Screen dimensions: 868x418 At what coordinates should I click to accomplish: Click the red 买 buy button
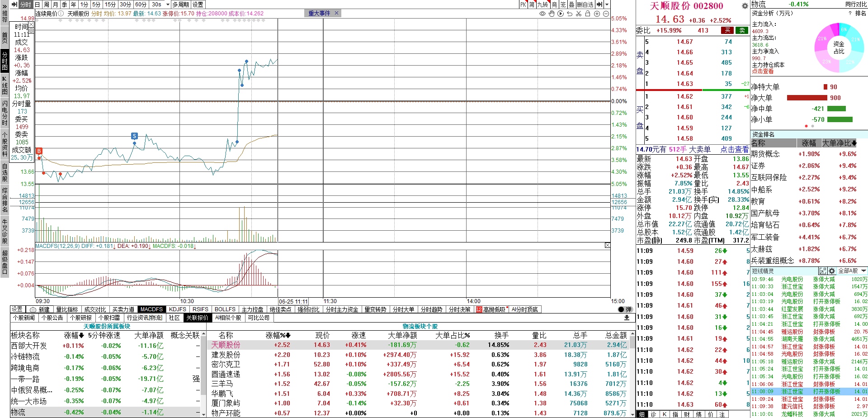click(727, 30)
